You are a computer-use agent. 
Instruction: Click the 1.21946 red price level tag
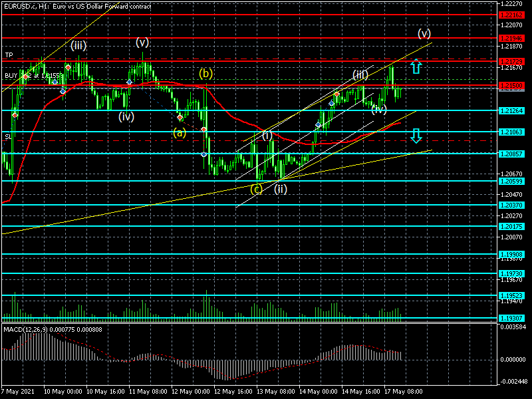tap(511, 38)
